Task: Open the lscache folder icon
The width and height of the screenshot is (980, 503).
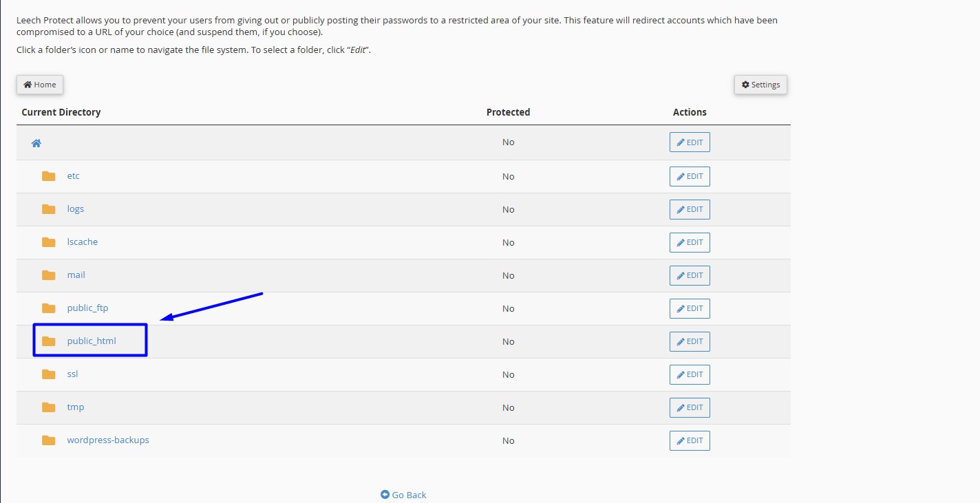Action: 48,242
